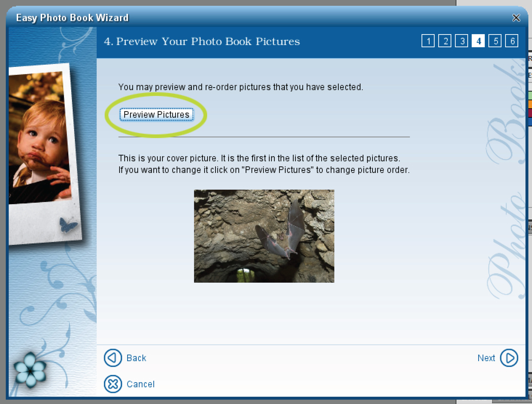Click the Next text link
This screenshot has width=532, height=404.
[486, 358]
